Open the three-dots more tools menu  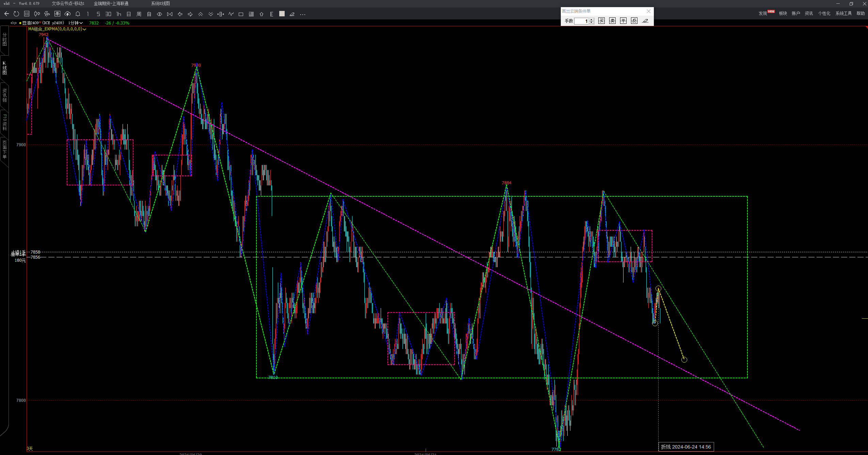tap(302, 14)
